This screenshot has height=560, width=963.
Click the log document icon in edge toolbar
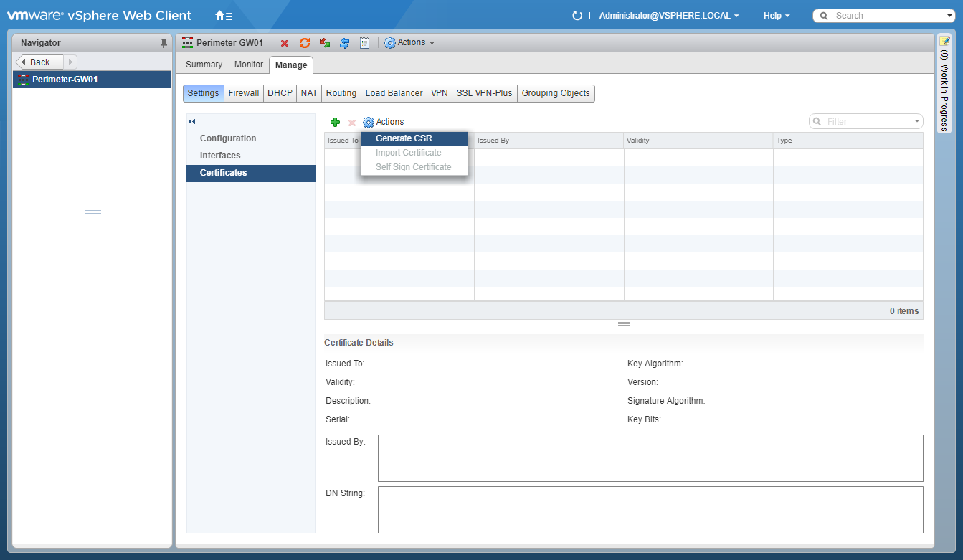tap(364, 43)
